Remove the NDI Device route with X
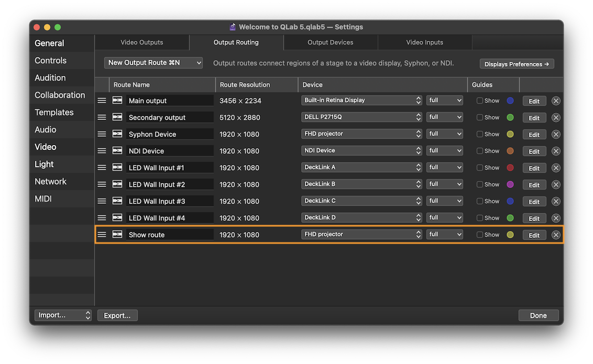Image resolution: width=593 pixels, height=364 pixels. point(556,151)
